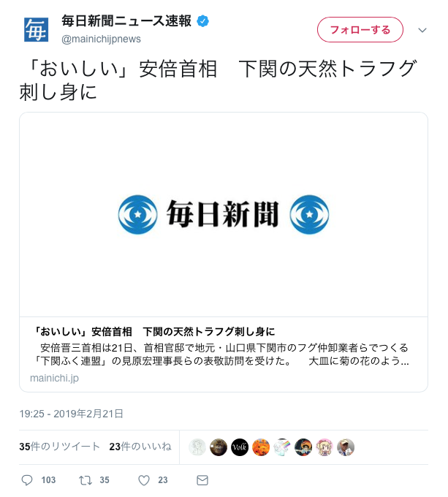Open the 19:25 - 2019年2月21日 timestamp
This screenshot has width=448, height=497.
click(71, 414)
